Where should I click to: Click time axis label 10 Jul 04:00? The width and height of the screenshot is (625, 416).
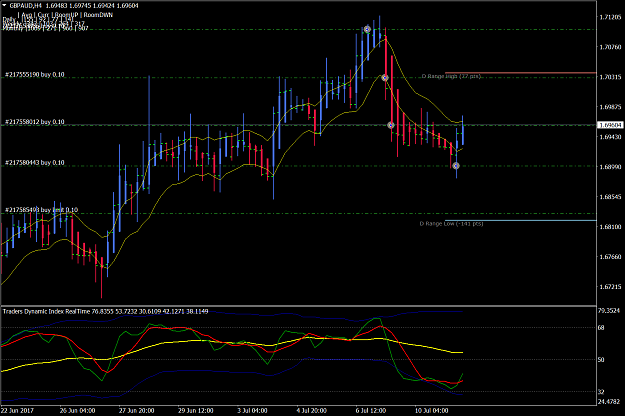pos(431,410)
